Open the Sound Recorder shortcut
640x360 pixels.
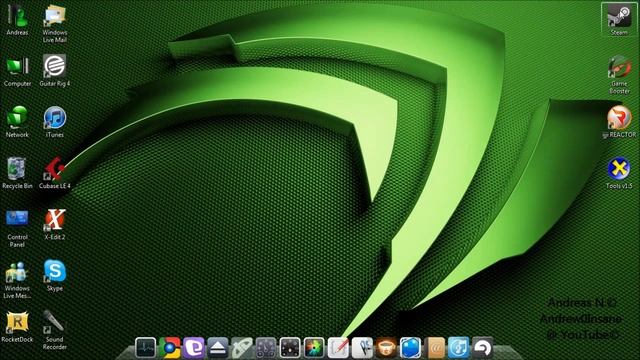coord(55,322)
